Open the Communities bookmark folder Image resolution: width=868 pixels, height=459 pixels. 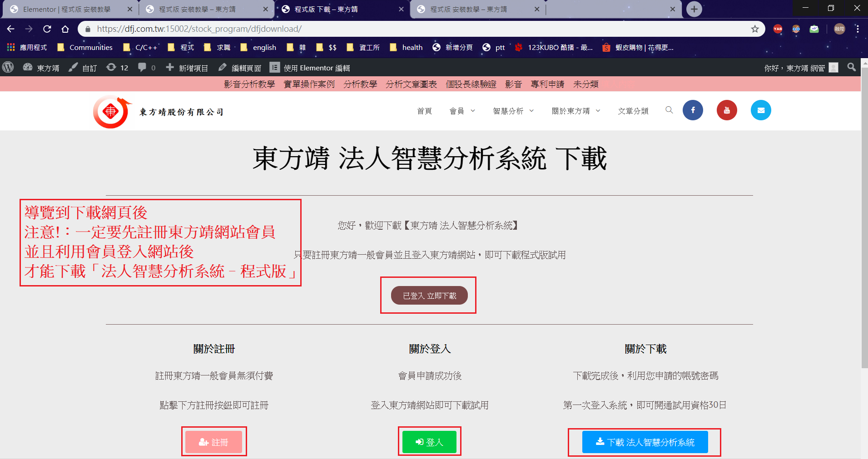tap(85, 47)
